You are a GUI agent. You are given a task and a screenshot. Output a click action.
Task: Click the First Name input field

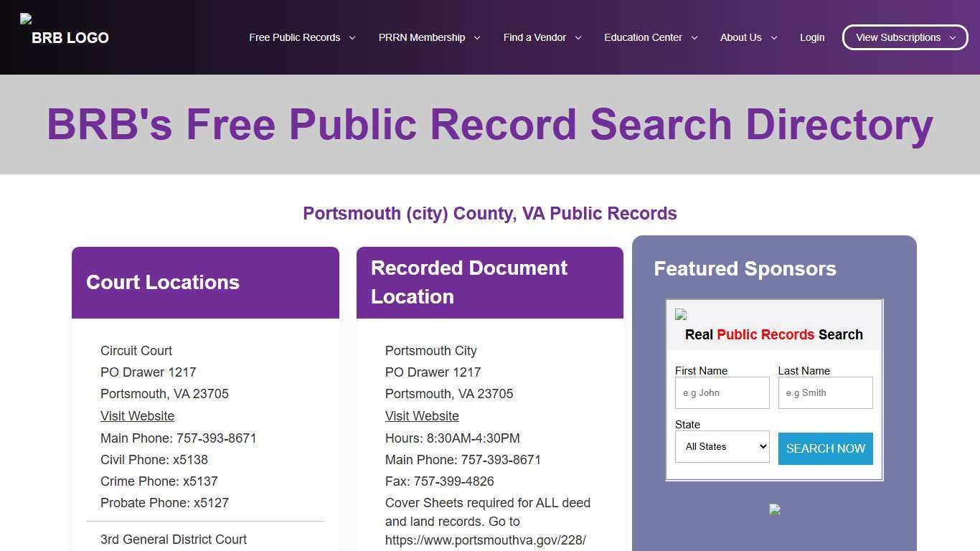coord(722,392)
